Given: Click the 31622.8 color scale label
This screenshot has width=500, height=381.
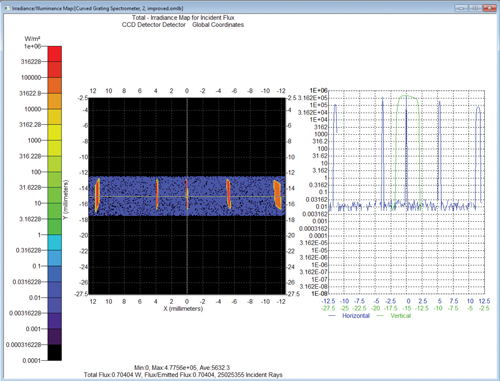Looking at the screenshot, I should pos(30,93).
